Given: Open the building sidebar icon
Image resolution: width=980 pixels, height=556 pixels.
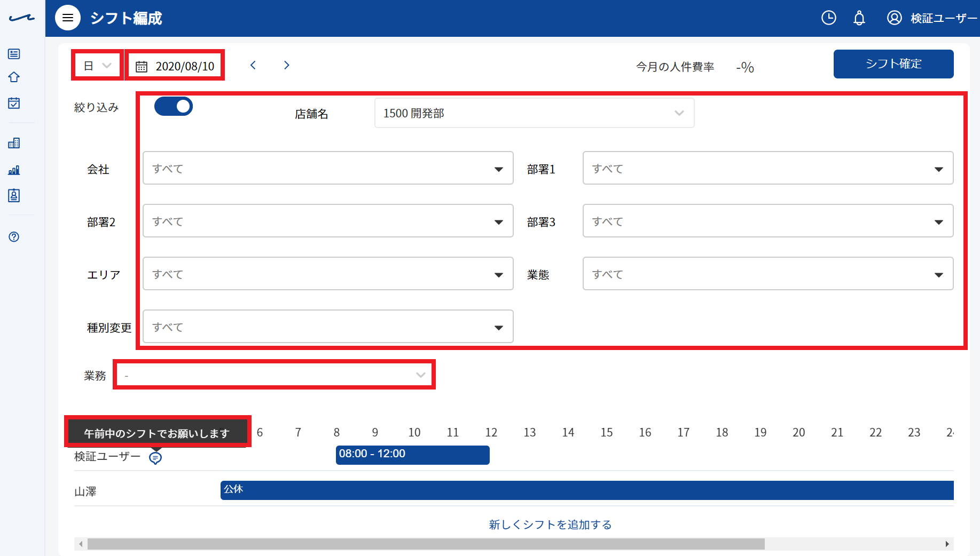Looking at the screenshot, I should point(14,143).
